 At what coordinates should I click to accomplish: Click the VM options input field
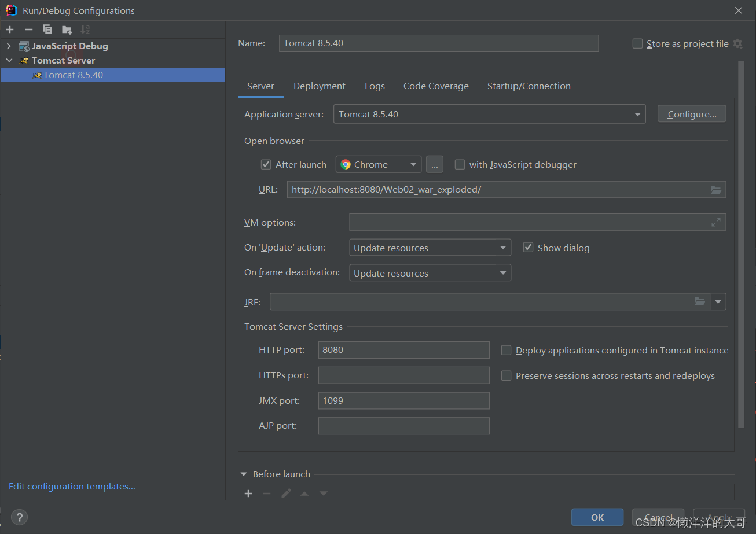[538, 222]
